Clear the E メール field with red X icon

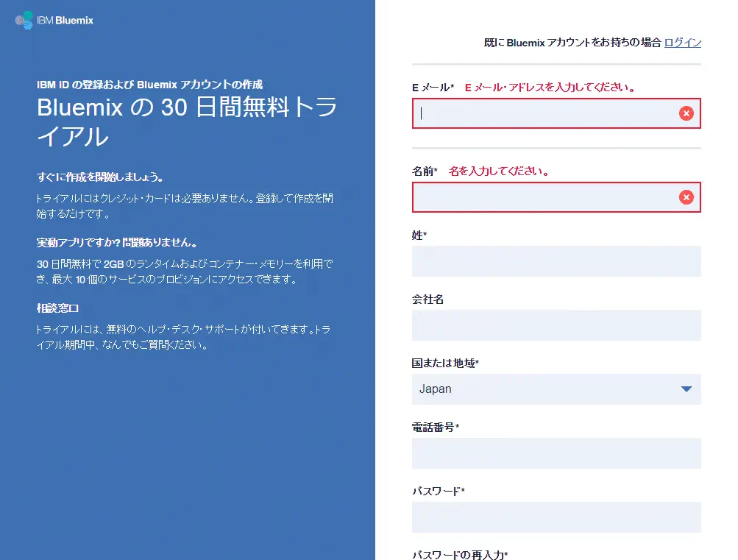click(686, 113)
